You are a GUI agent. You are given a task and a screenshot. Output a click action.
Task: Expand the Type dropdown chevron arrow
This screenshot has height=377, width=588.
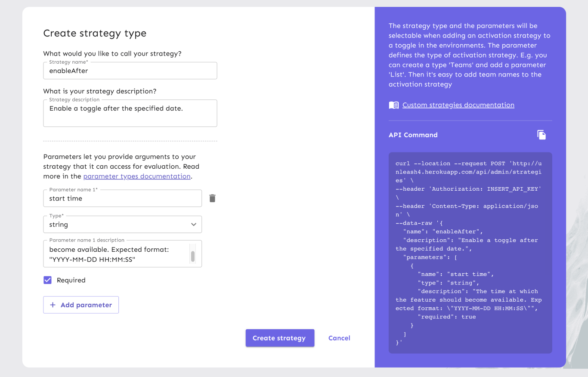(x=194, y=225)
